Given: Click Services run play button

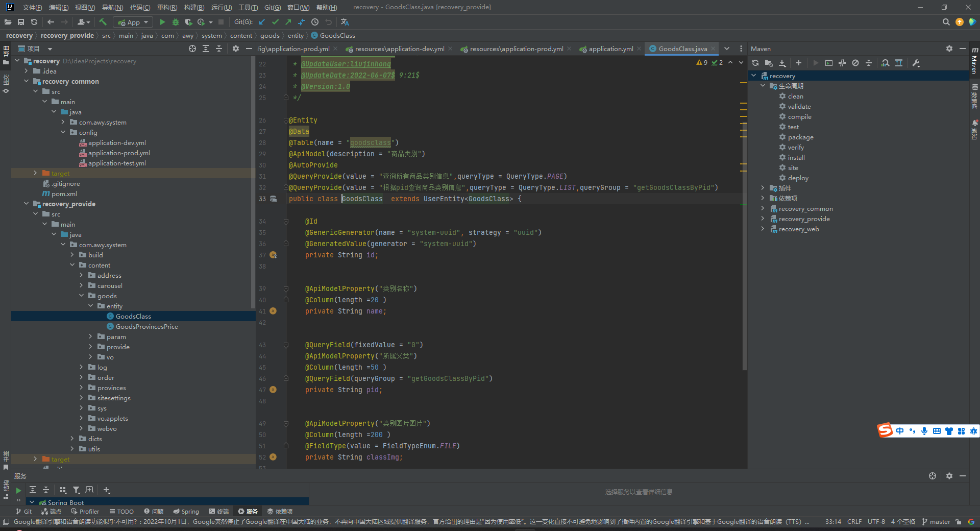Looking at the screenshot, I should point(19,490).
